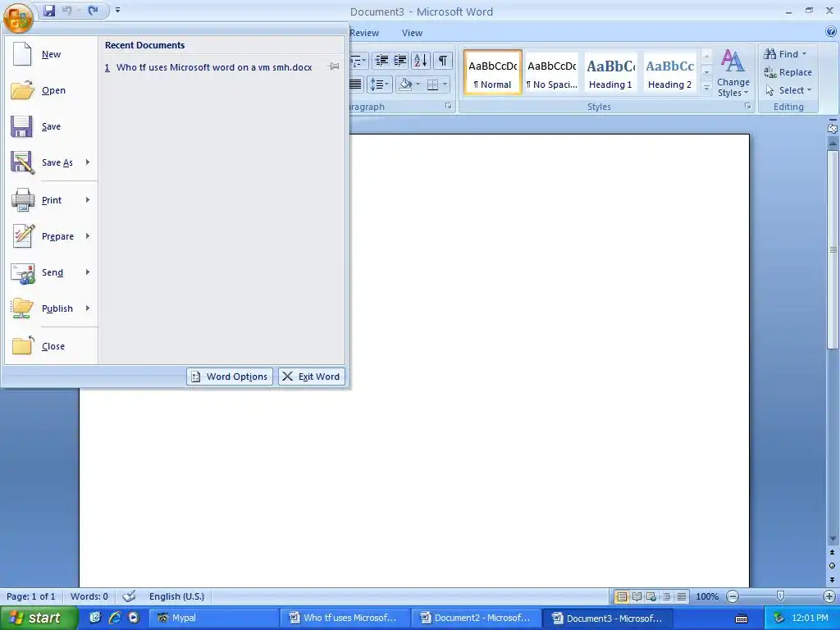Image resolution: width=840 pixels, height=630 pixels.
Task: Click the Find binoculars button
Action: click(x=785, y=54)
